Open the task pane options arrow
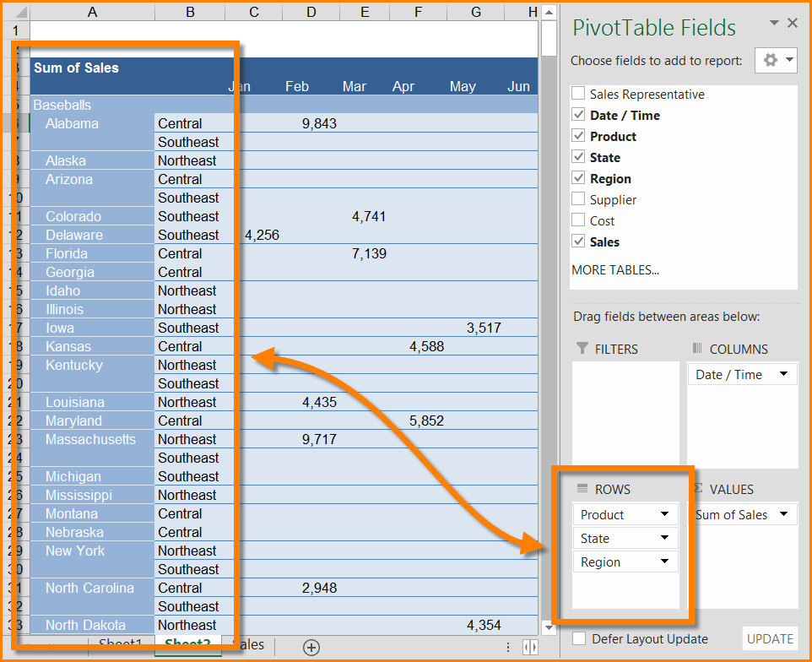Viewport: 812px width, 662px height. click(774, 23)
